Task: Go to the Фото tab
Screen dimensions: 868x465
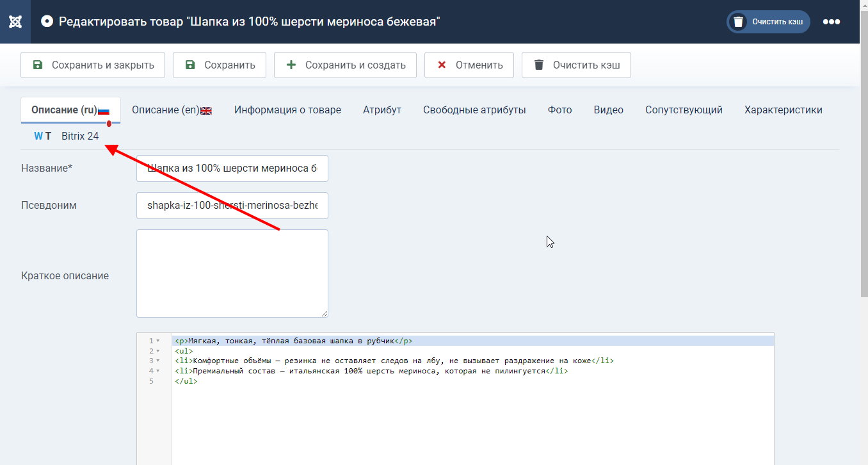Action: point(559,110)
